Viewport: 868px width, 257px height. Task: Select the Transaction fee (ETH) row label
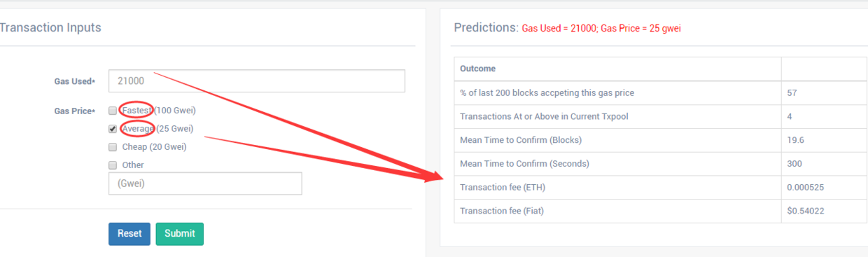point(503,188)
